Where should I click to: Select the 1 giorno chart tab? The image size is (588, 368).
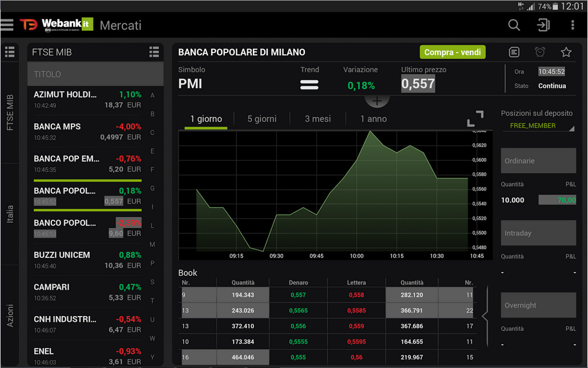point(206,119)
